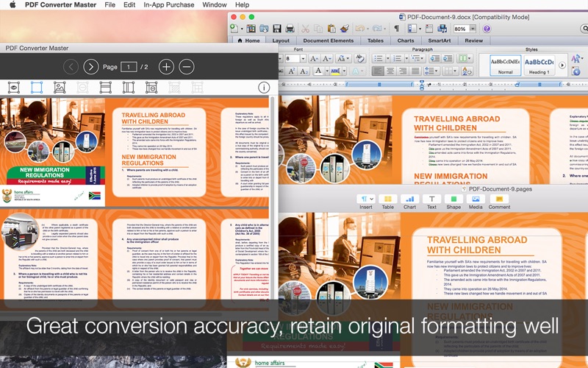Viewport: 588px width, 368px height.
Task: Open the info button in converter toolbar
Action: 264,87
